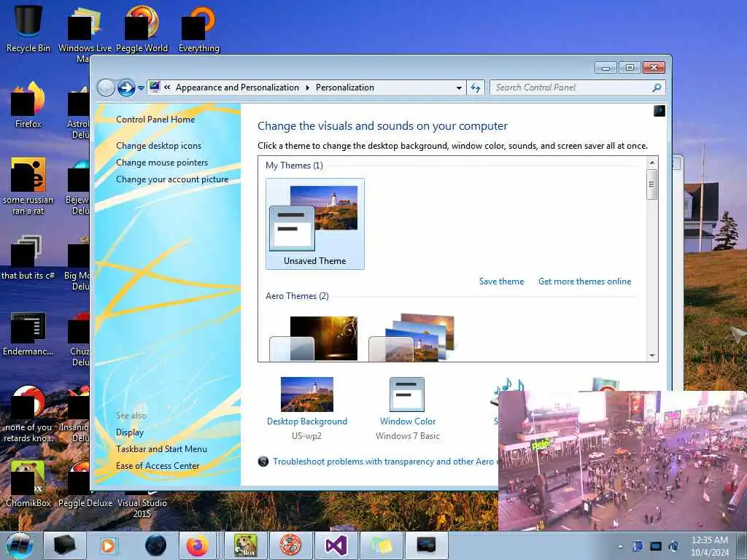Open Ease of Access Center link
The image size is (747, 560).
[x=158, y=466]
